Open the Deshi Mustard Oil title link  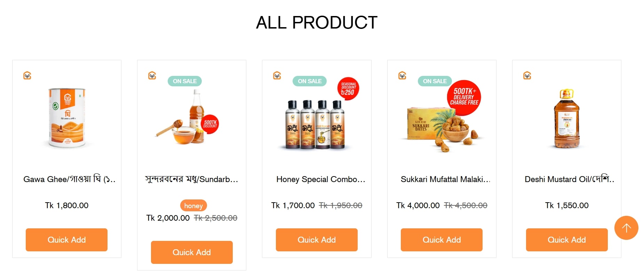[x=569, y=179]
